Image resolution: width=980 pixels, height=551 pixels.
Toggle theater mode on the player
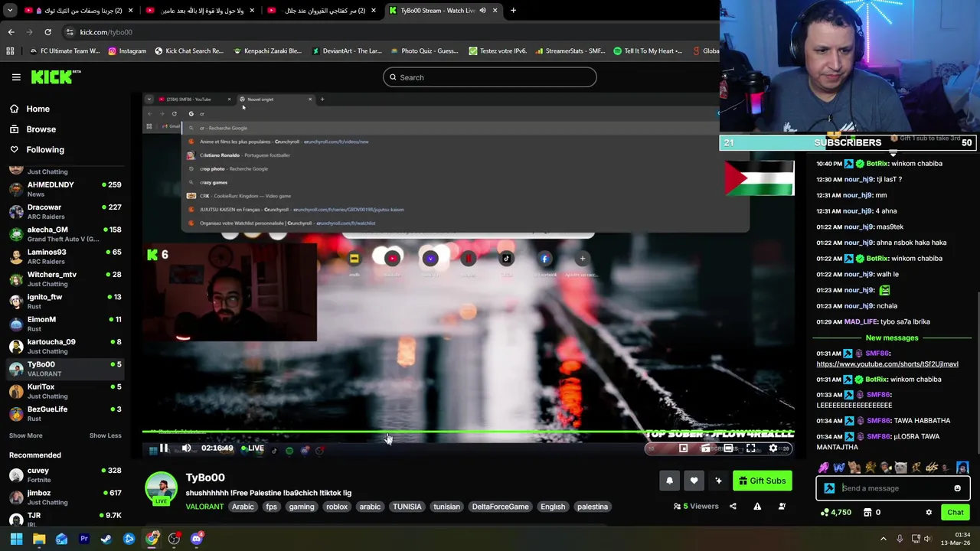pyautogui.click(x=728, y=448)
